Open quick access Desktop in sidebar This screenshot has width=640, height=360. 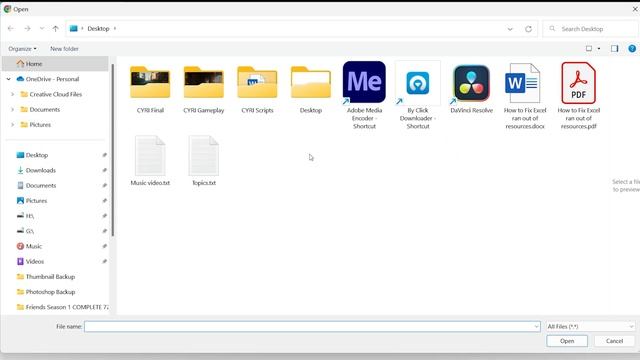[x=37, y=155]
